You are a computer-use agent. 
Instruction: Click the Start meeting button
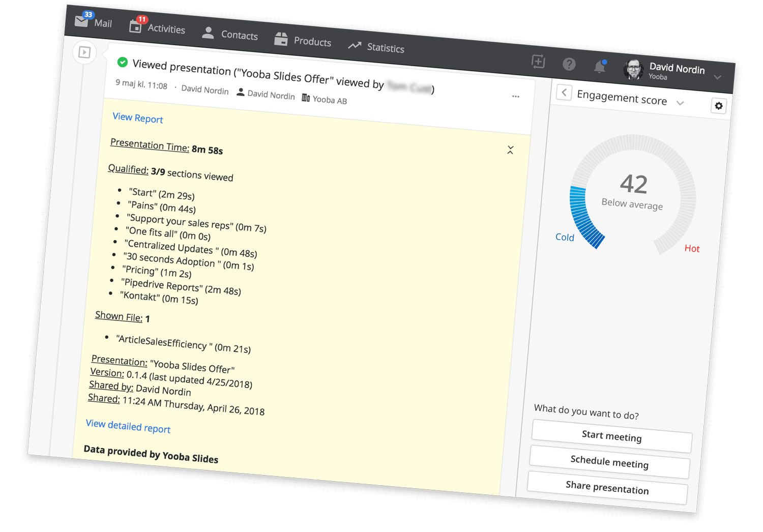pos(612,436)
